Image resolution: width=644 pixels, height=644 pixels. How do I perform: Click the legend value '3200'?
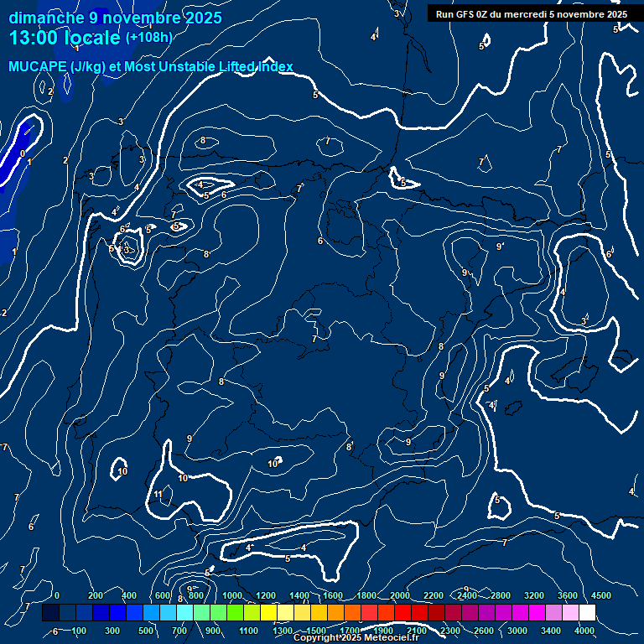(x=534, y=595)
